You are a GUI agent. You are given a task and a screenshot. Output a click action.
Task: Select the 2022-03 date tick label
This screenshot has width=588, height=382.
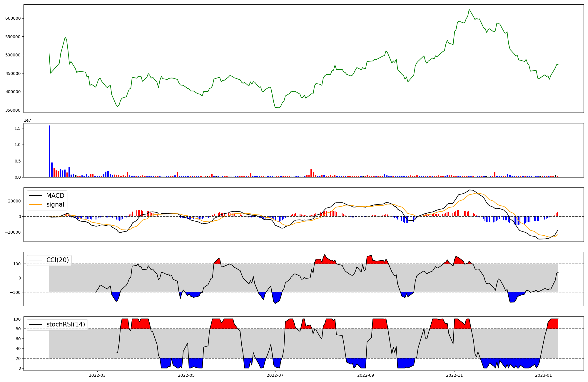pyautogui.click(x=97, y=375)
